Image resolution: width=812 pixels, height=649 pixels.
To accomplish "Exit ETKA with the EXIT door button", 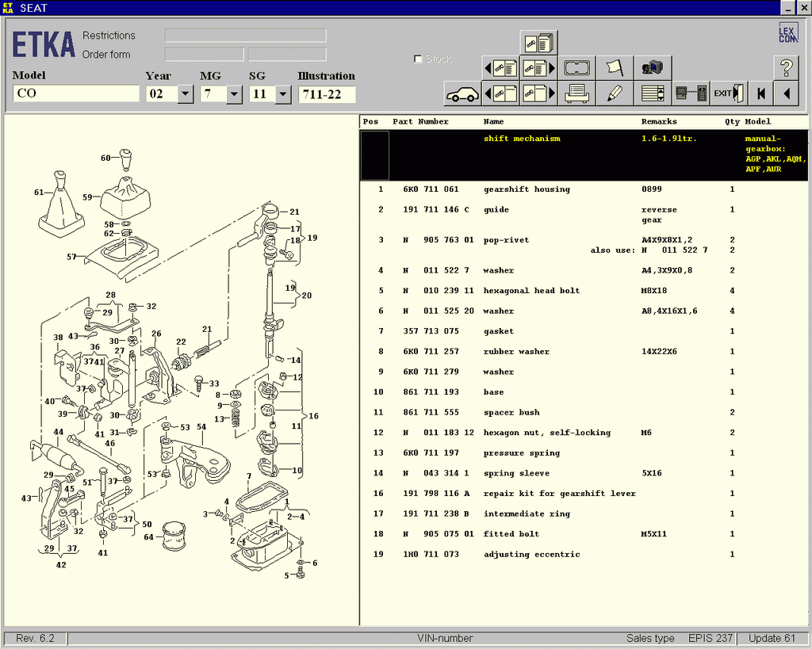I will point(730,94).
